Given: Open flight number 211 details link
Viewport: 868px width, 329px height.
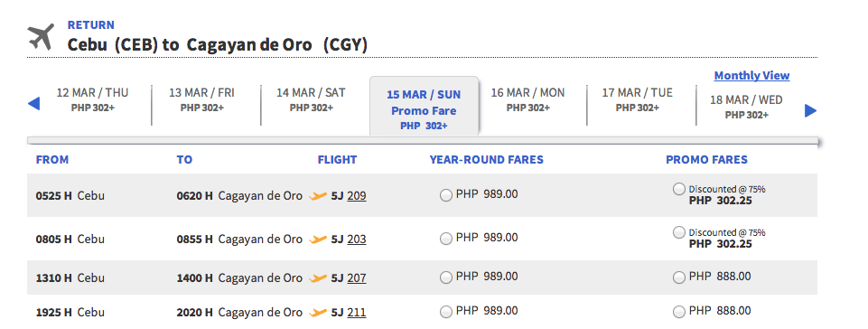Looking at the screenshot, I should 357,313.
